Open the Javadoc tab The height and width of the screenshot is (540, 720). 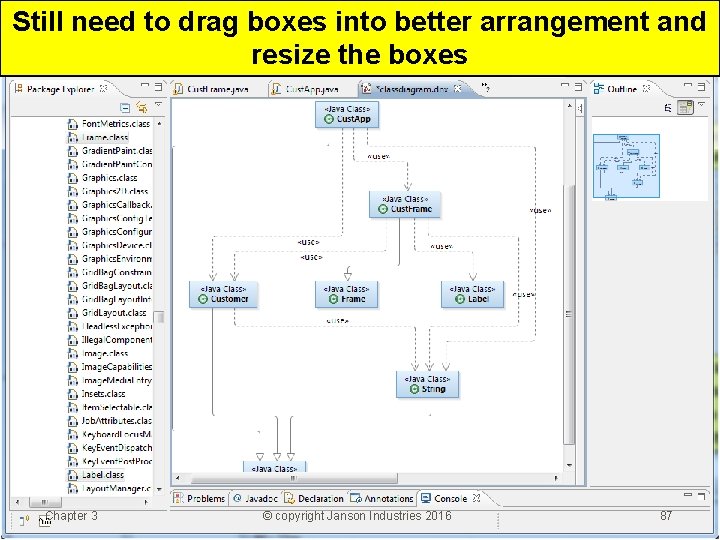pyautogui.click(x=256, y=499)
